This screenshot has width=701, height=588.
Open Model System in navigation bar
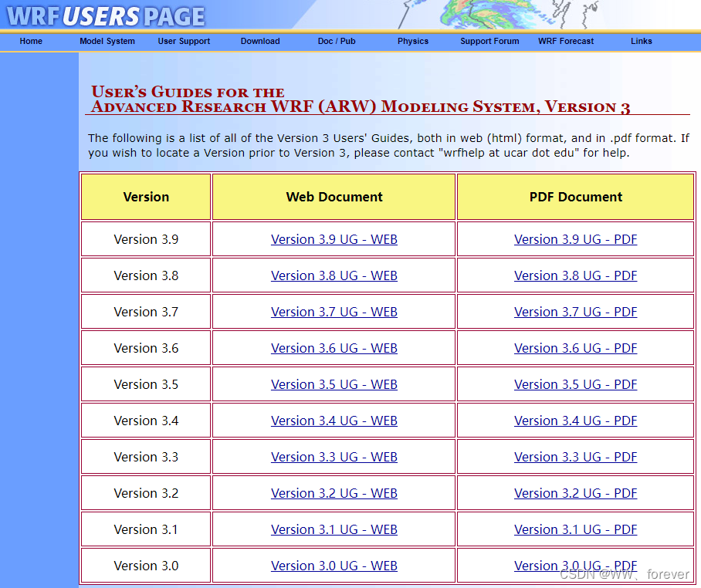coord(107,41)
